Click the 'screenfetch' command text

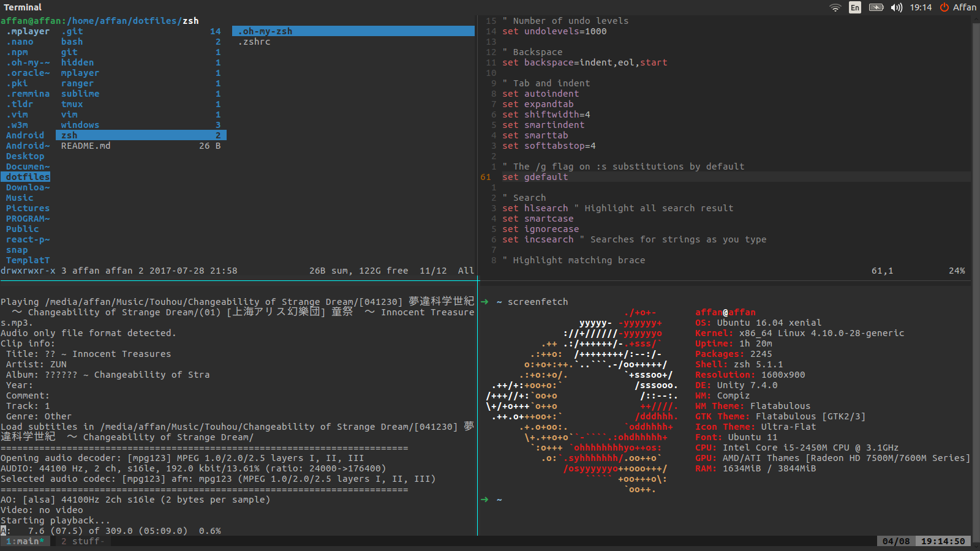[x=538, y=302]
